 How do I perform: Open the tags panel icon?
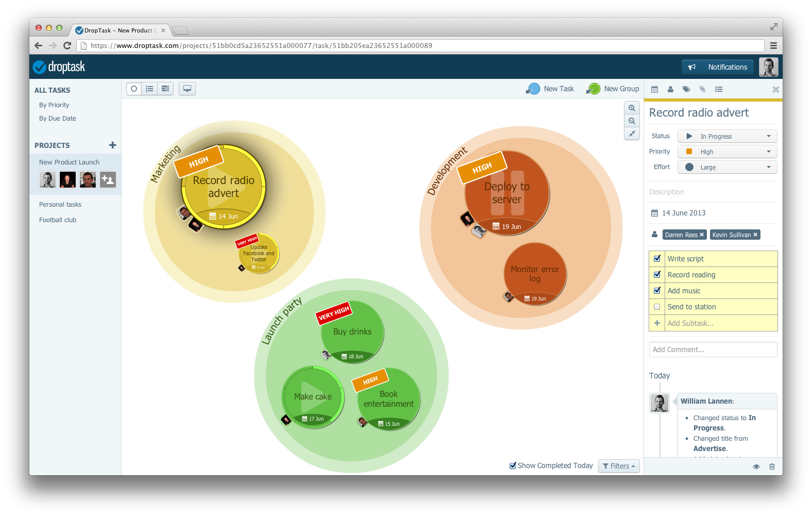[x=686, y=89]
